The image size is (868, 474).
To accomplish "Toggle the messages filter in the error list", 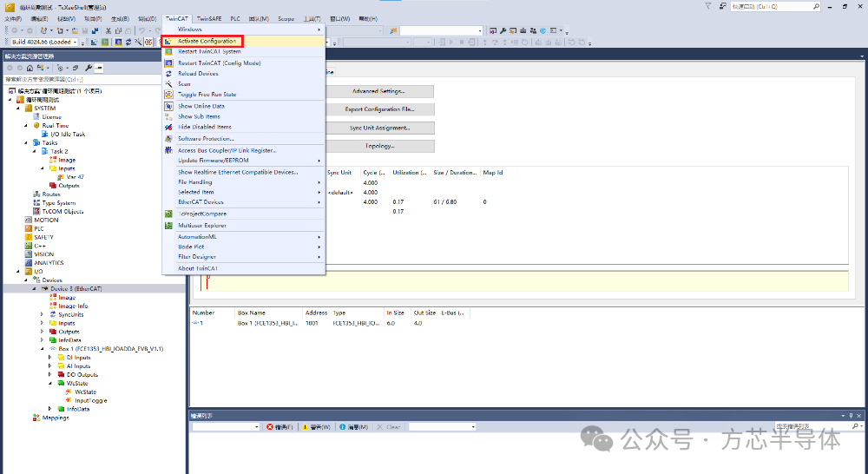I will pyautogui.click(x=354, y=427).
